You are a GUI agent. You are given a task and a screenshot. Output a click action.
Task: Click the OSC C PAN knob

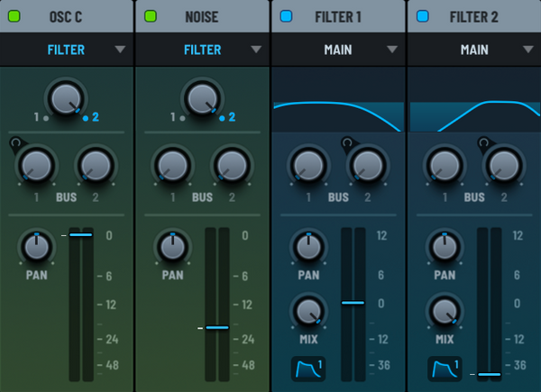click(x=37, y=247)
